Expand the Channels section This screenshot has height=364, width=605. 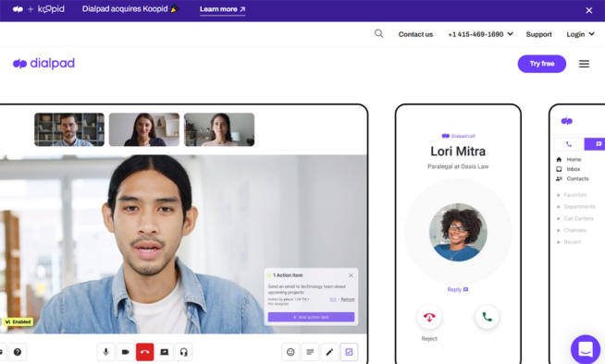click(x=572, y=230)
